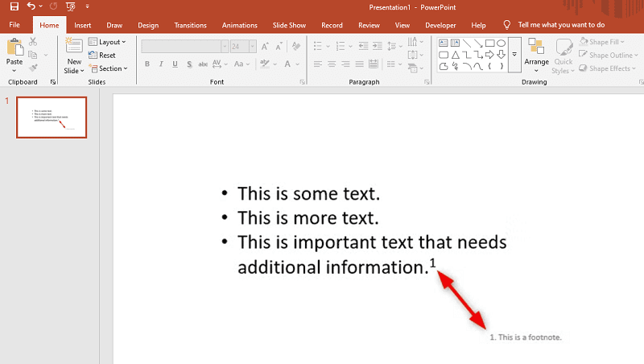This screenshot has width=644, height=364.
Task: Click the New Slide icon
Action: [74, 45]
